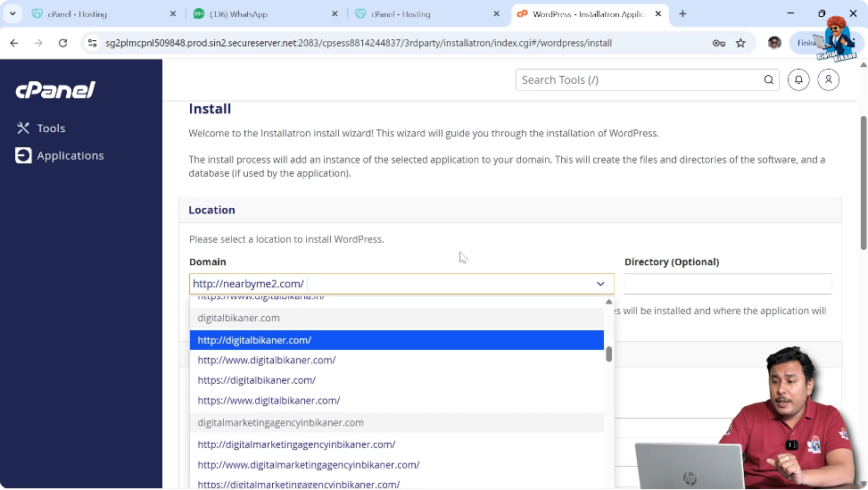Click the site information icon

pos(93,43)
